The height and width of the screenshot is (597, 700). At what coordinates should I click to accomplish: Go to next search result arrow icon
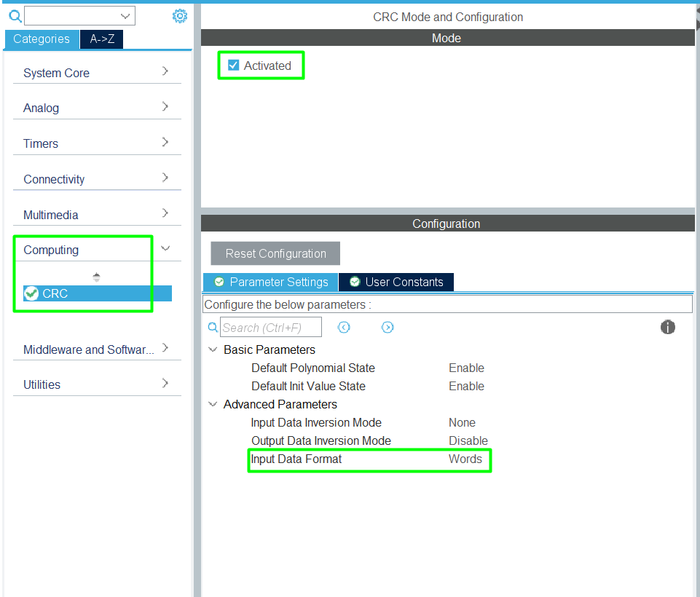[388, 328]
